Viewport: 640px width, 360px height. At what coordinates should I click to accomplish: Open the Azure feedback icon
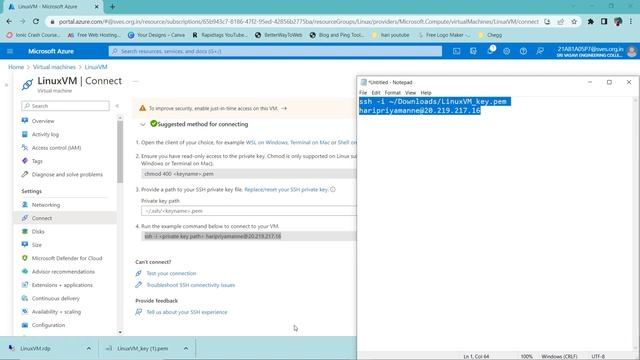pos(540,51)
